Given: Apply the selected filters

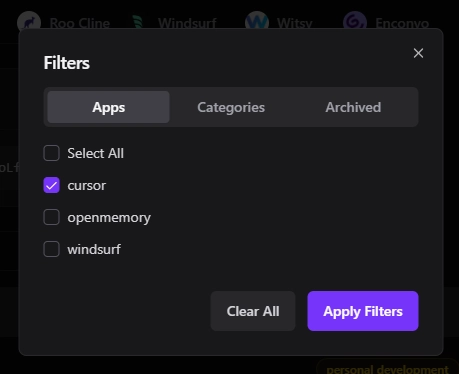Looking at the screenshot, I should click(x=363, y=311).
